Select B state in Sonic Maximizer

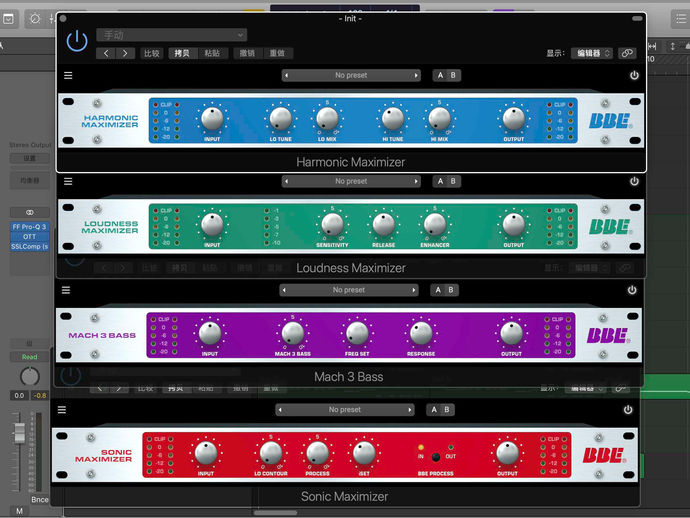pos(447,410)
